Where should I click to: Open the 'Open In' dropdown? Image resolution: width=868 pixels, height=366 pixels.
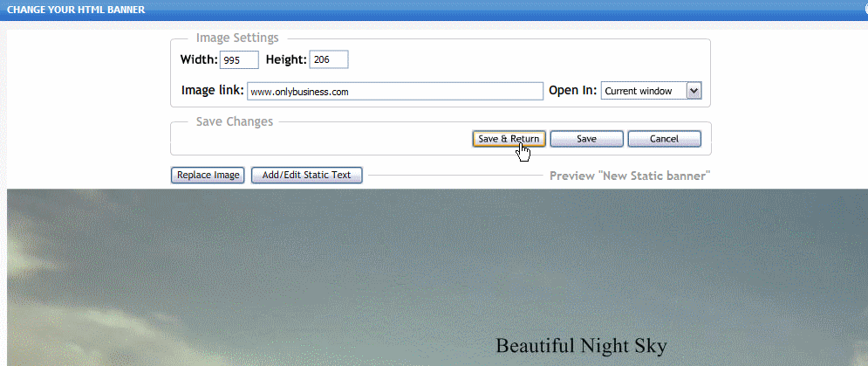[651, 91]
